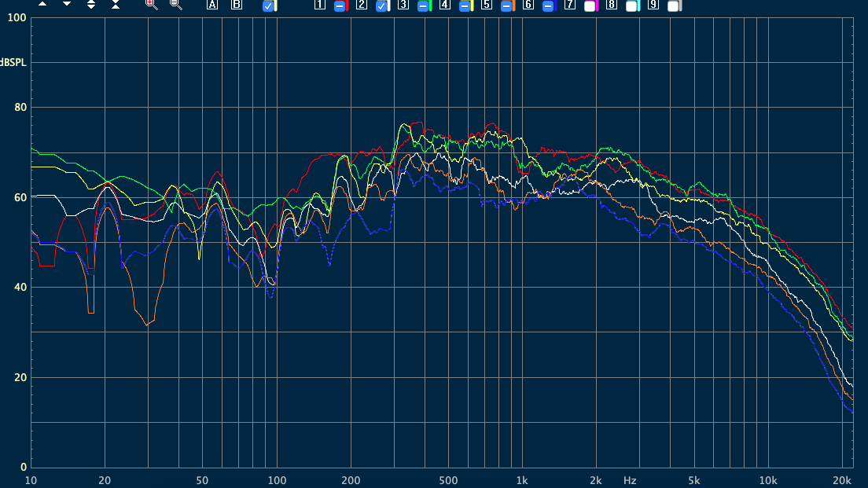Click the 50 label on frequency axis
The height and width of the screenshot is (488, 868).
tap(203, 480)
